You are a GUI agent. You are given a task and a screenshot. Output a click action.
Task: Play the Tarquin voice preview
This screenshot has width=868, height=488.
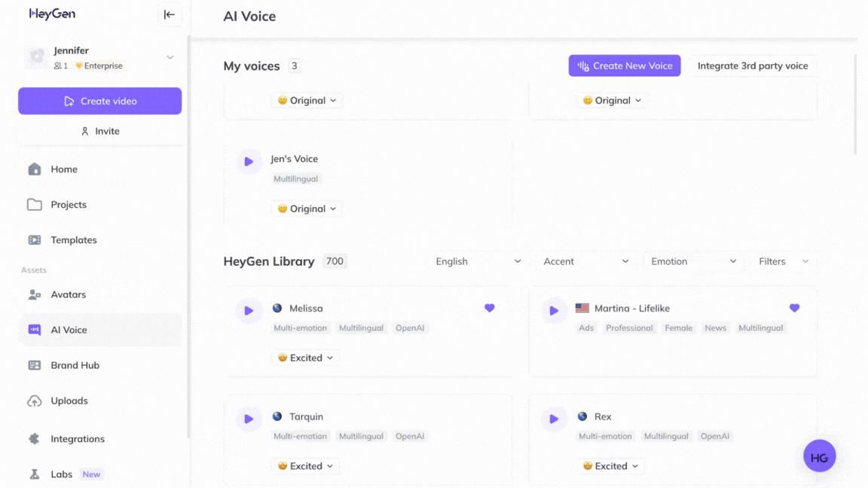point(249,419)
